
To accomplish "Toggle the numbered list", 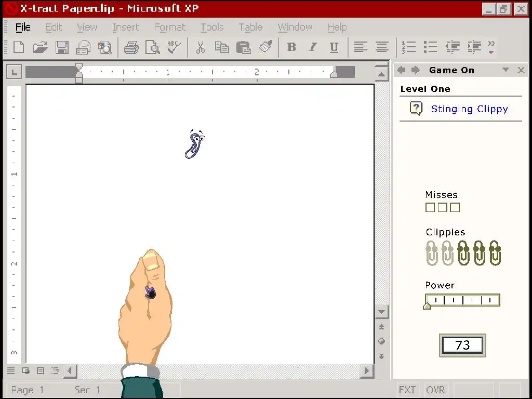I will [x=408, y=47].
